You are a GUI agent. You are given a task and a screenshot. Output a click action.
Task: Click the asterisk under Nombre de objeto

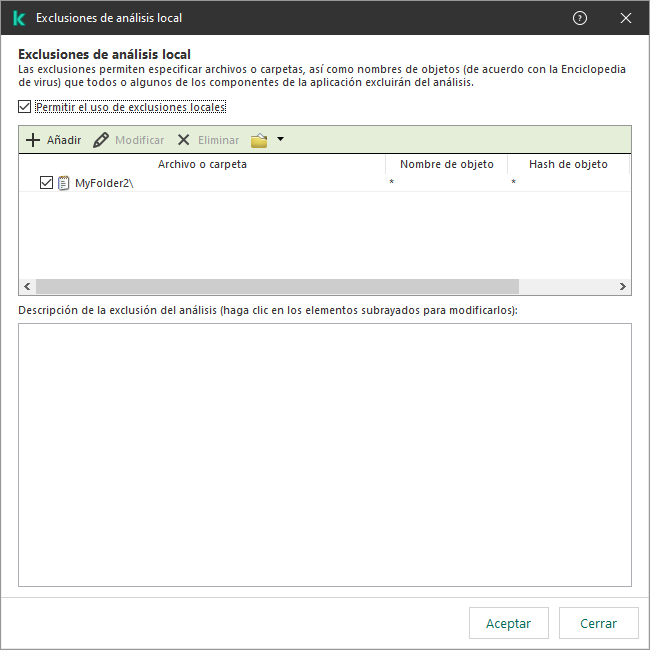tap(391, 182)
